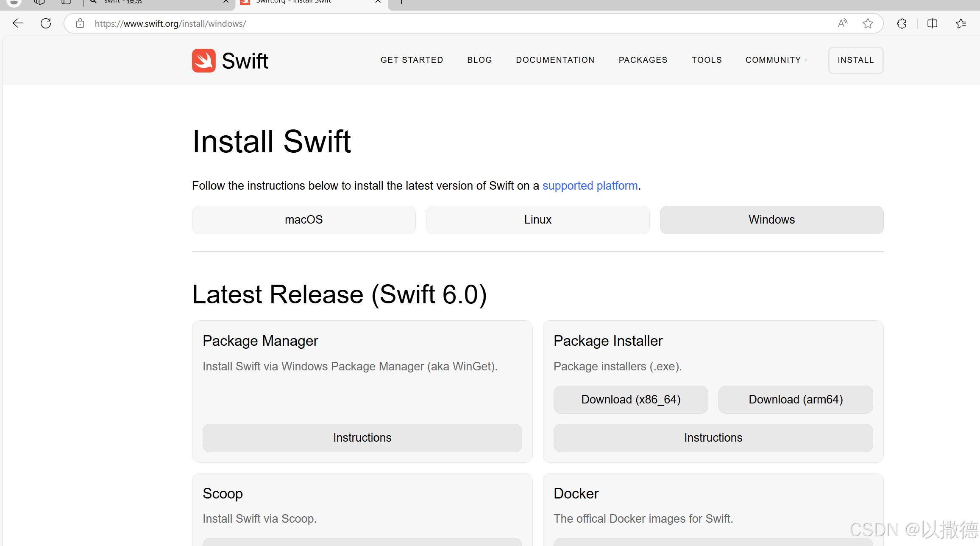Image resolution: width=980 pixels, height=546 pixels.
Task: Download the x86_64 package installer
Action: [x=631, y=399]
